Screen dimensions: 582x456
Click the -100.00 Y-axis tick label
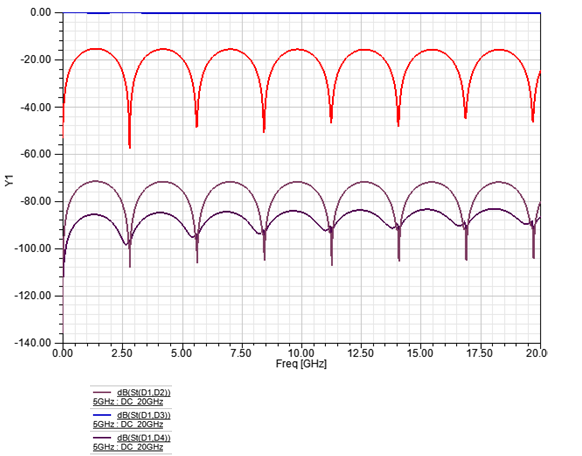coord(33,248)
